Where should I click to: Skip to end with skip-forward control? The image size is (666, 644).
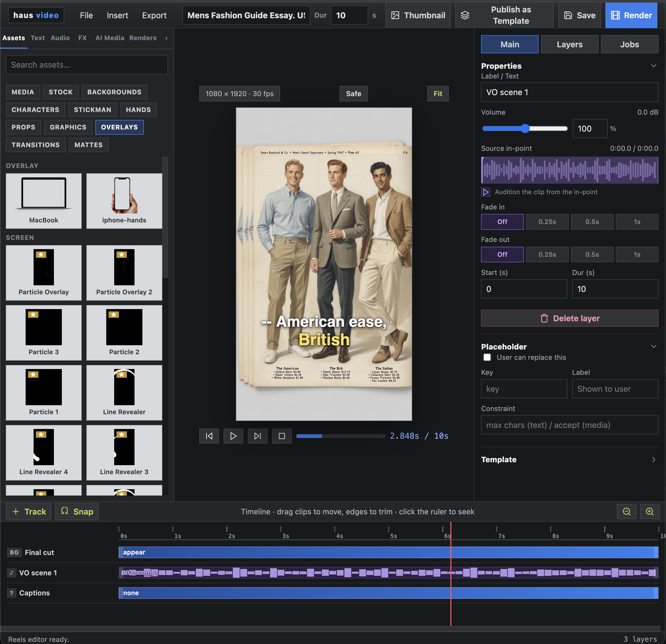pos(258,436)
